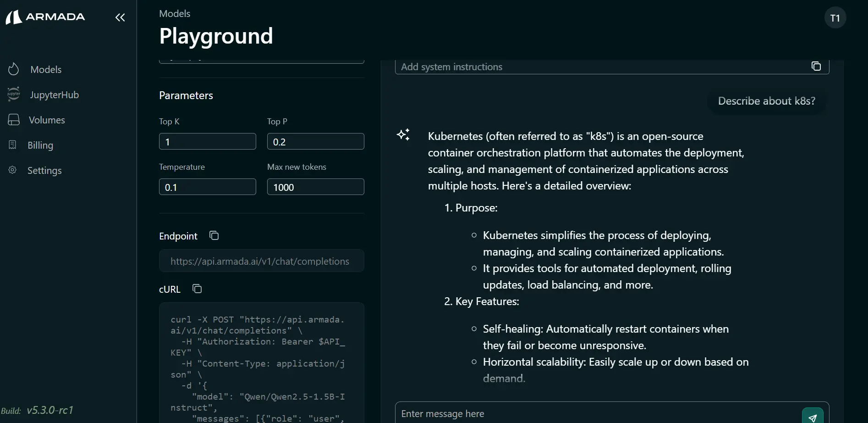Click the Volumes drive icon

[14, 120]
